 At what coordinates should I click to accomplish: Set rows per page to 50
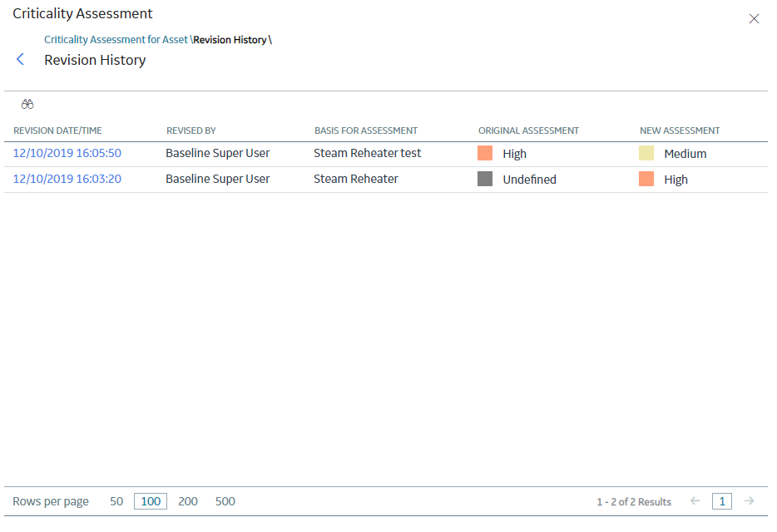(x=116, y=501)
